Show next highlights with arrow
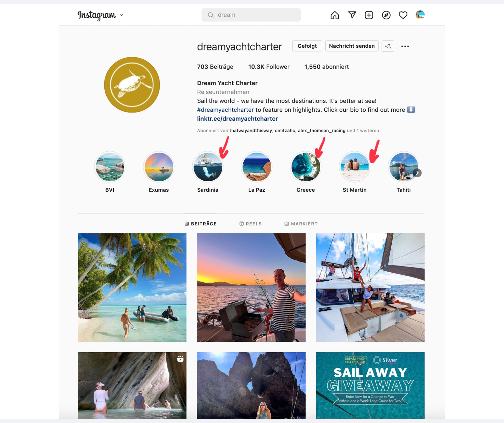Screen dimensions: 504x423 pyautogui.click(x=417, y=173)
